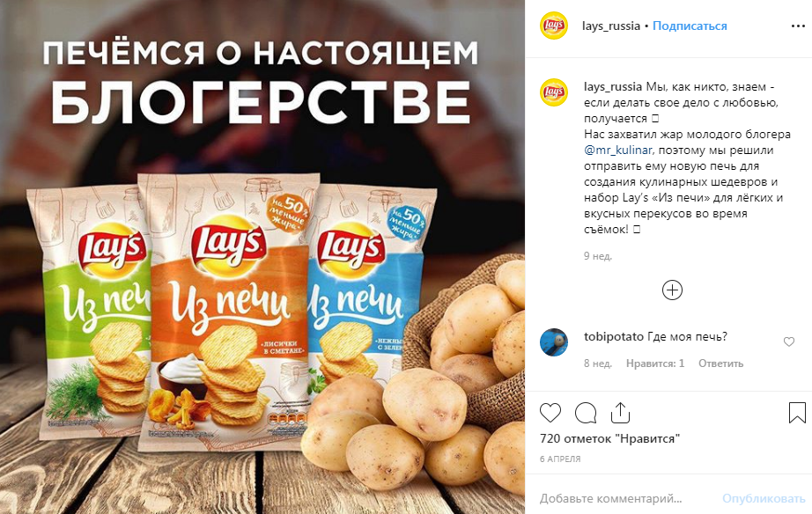Open the @mr_kulinar mention
This screenshot has width=812, height=514.
(x=617, y=151)
